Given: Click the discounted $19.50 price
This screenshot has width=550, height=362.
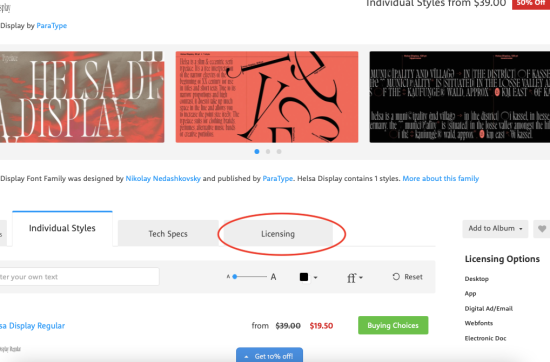Looking at the screenshot, I should [321, 326].
